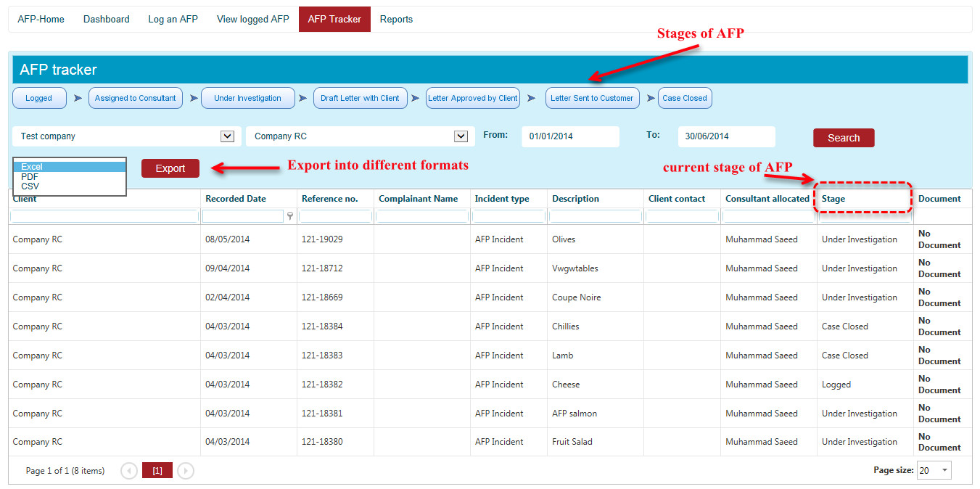Select the Letter Sent to Customer stage

tap(592, 98)
